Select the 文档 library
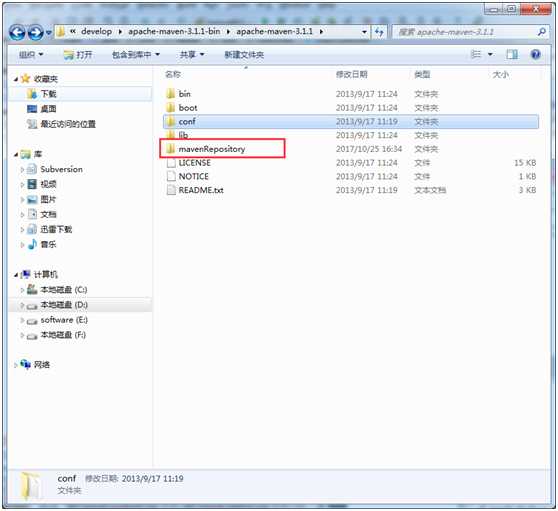Image resolution: width=558 pixels, height=511 pixels. click(x=48, y=214)
